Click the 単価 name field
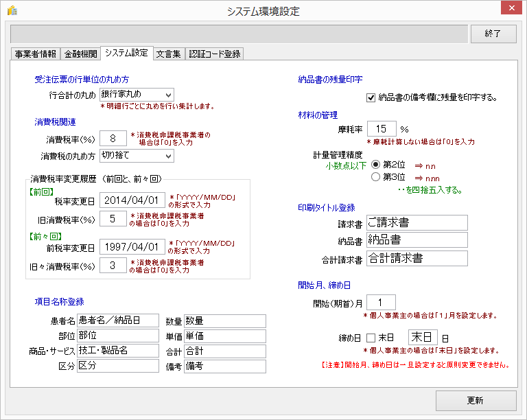The height and width of the screenshot is (420, 527). coord(225,336)
